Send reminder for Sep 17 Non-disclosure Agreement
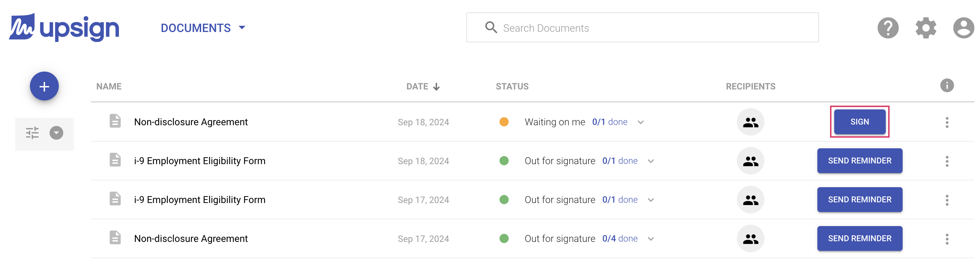 tap(859, 238)
